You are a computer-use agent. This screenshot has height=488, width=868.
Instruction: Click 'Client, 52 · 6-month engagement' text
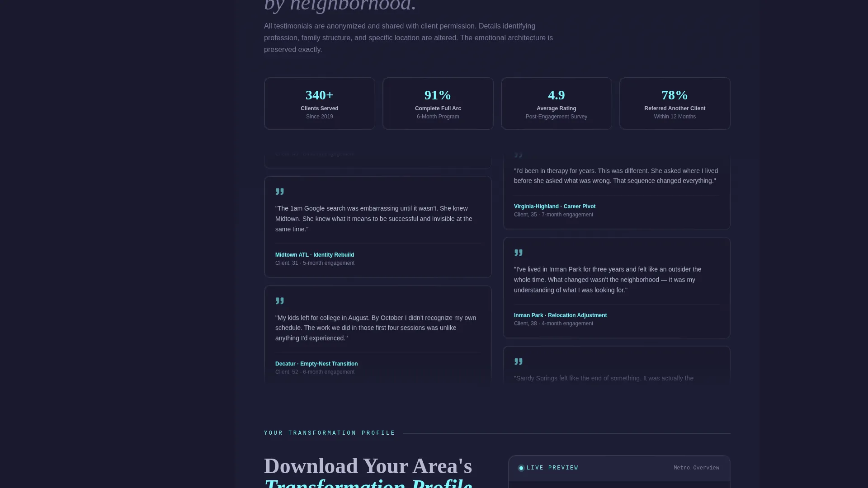click(315, 372)
